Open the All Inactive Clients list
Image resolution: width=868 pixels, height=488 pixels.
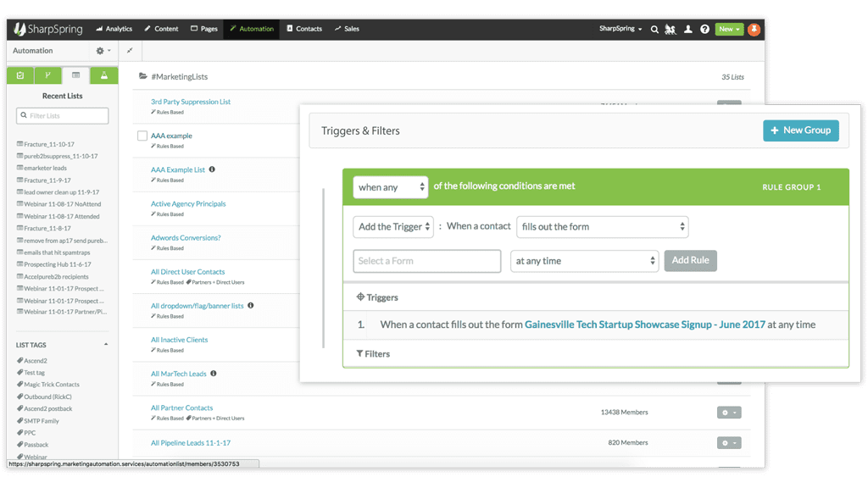180,340
